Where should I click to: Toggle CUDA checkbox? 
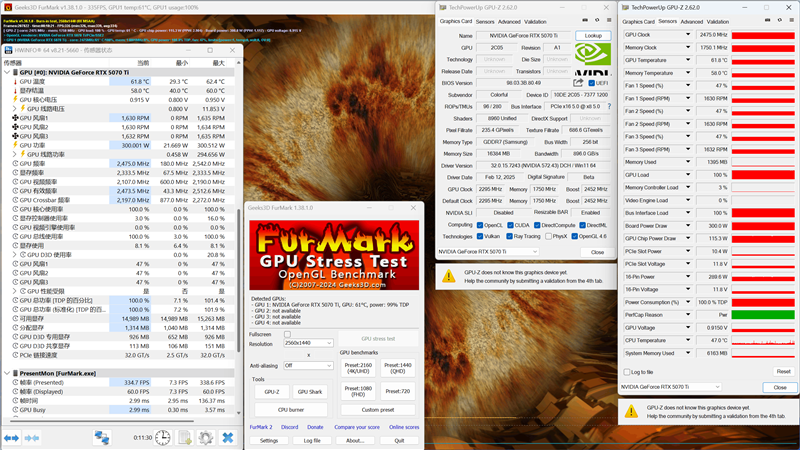[x=510, y=225]
